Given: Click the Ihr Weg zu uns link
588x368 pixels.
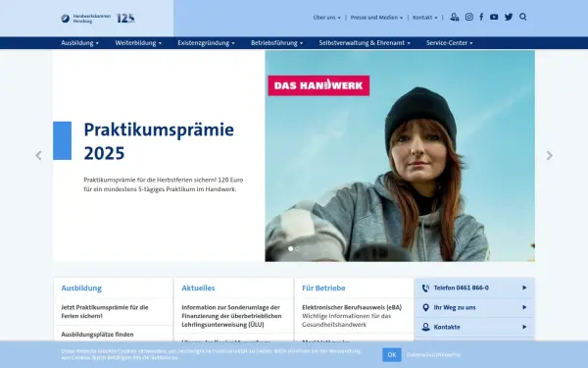Looking at the screenshot, I should 455,307.
